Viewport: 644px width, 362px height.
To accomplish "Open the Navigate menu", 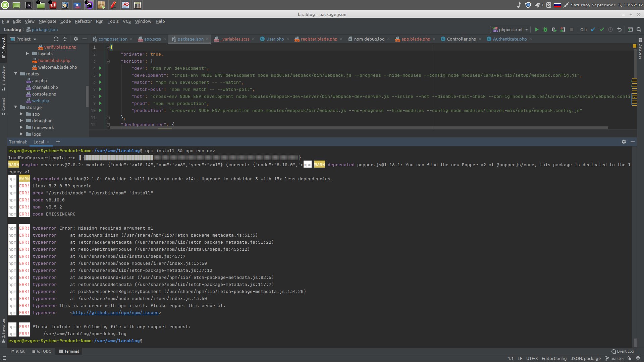I will pos(47,21).
